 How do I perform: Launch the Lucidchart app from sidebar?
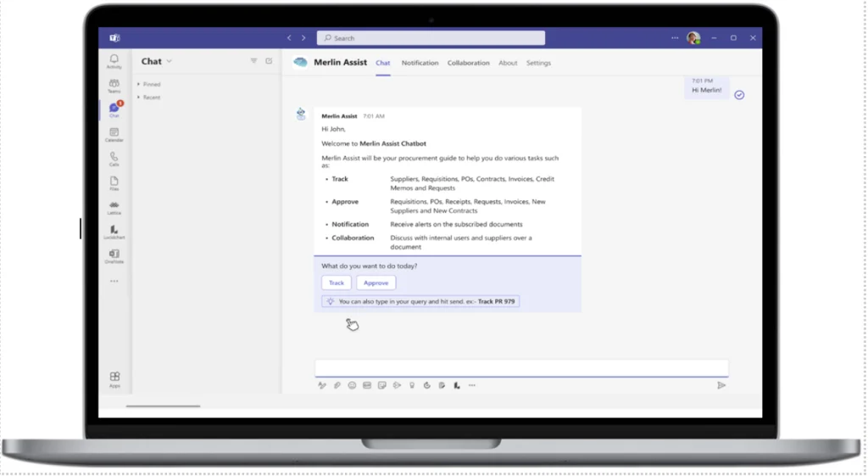pos(114,232)
